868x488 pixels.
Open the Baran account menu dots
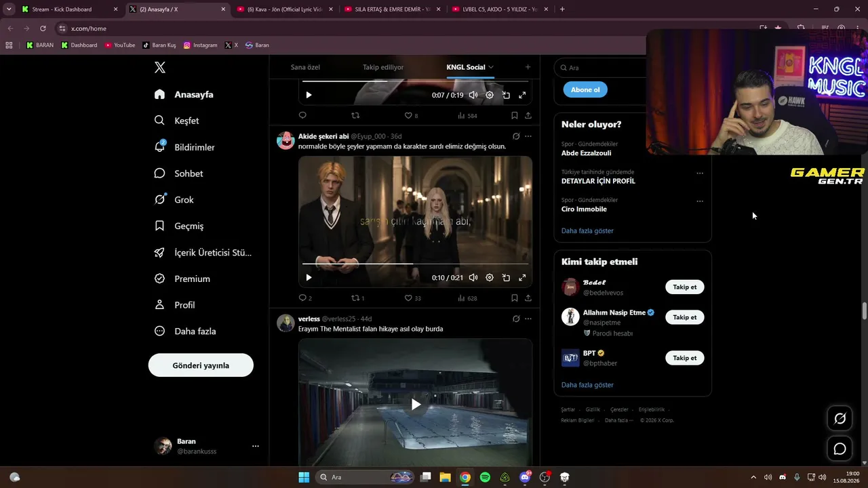click(256, 446)
